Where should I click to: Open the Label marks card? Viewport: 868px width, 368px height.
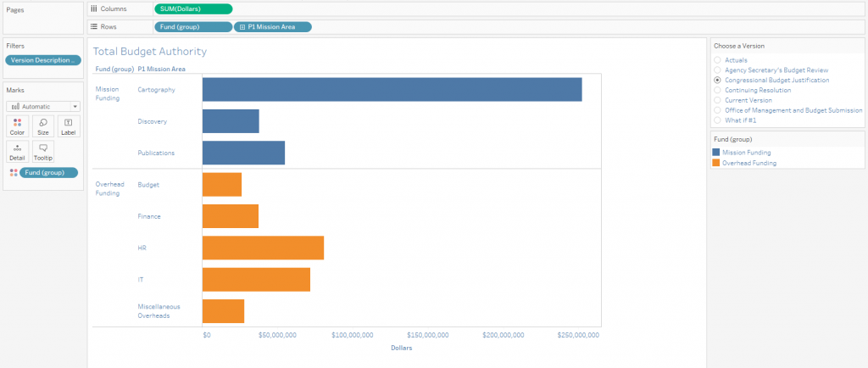[69, 126]
